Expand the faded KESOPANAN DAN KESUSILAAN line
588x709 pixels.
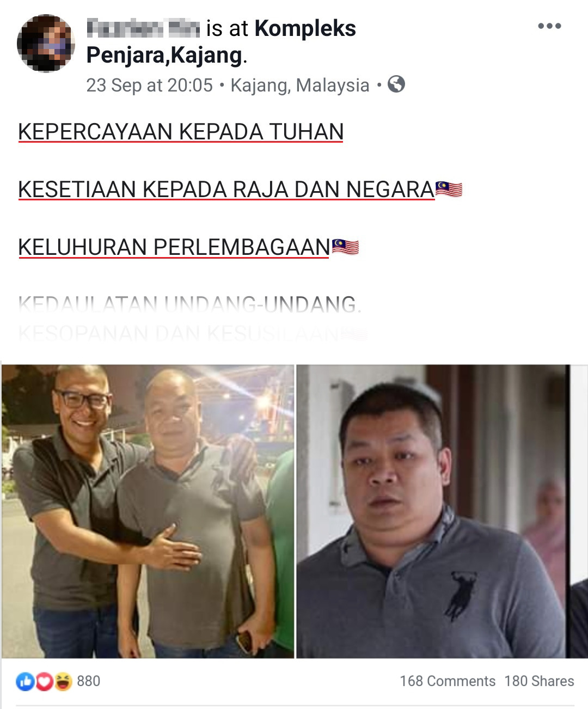click(193, 333)
